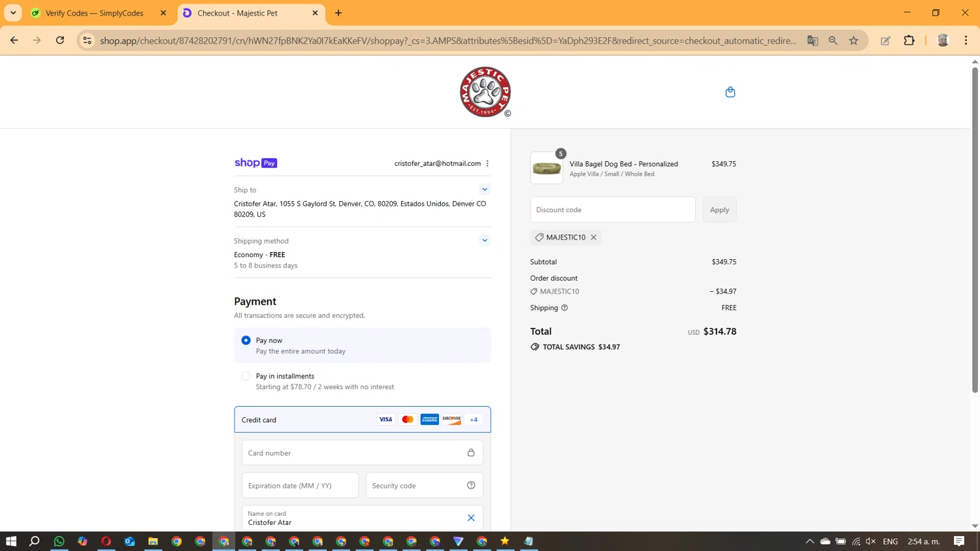Click the translate page icon in address bar
Screen dimensions: 980x551
click(x=813, y=40)
